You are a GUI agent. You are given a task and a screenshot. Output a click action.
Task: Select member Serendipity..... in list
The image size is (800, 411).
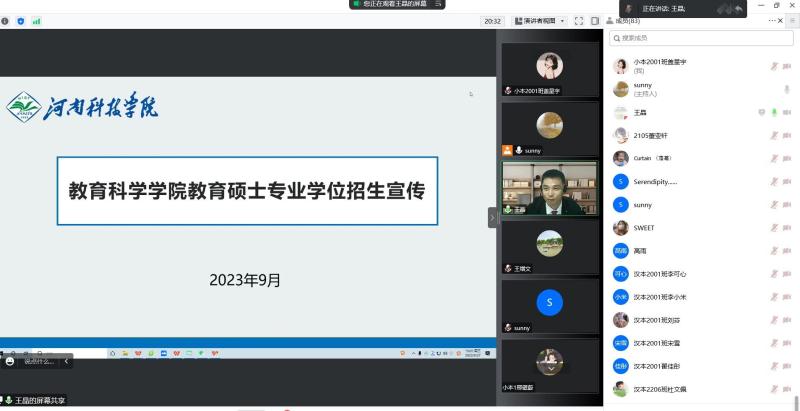[x=701, y=182]
